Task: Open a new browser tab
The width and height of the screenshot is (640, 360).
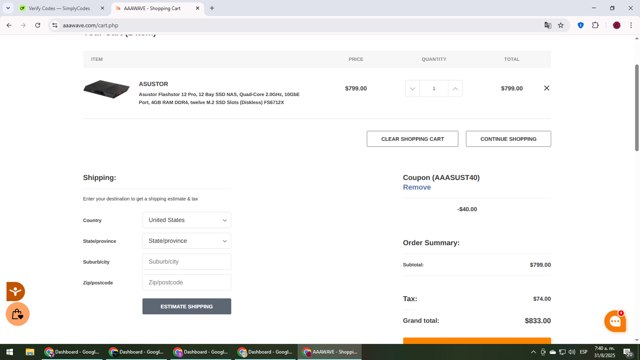Action: click(212, 8)
